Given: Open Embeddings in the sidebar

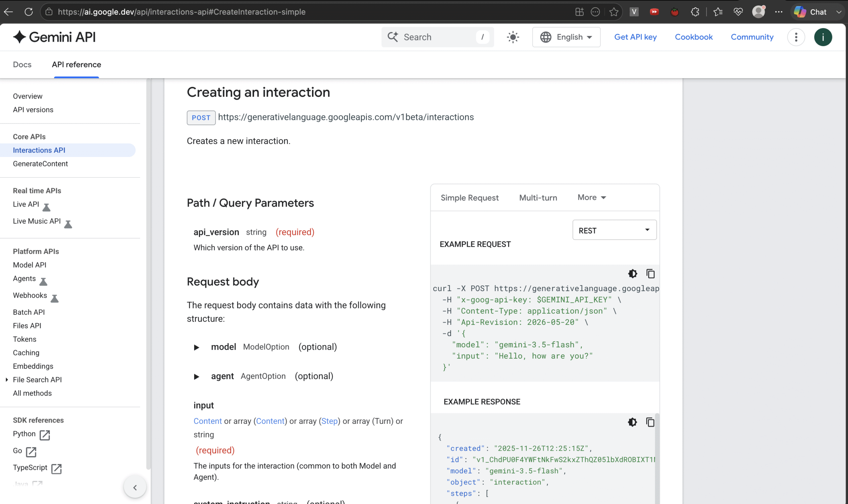Looking at the screenshot, I should 33,366.
